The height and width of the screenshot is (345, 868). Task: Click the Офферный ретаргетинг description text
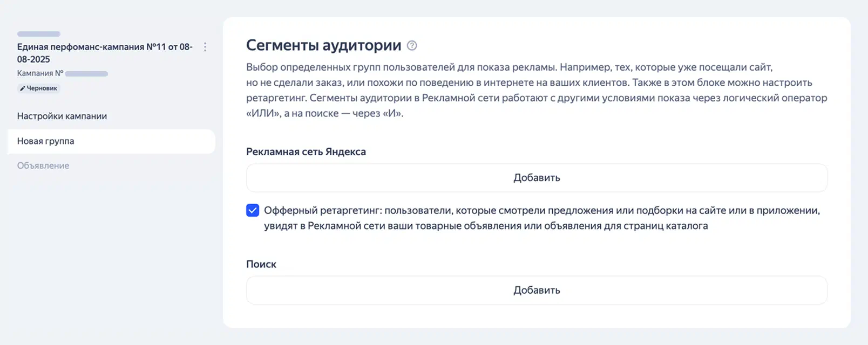(x=542, y=218)
